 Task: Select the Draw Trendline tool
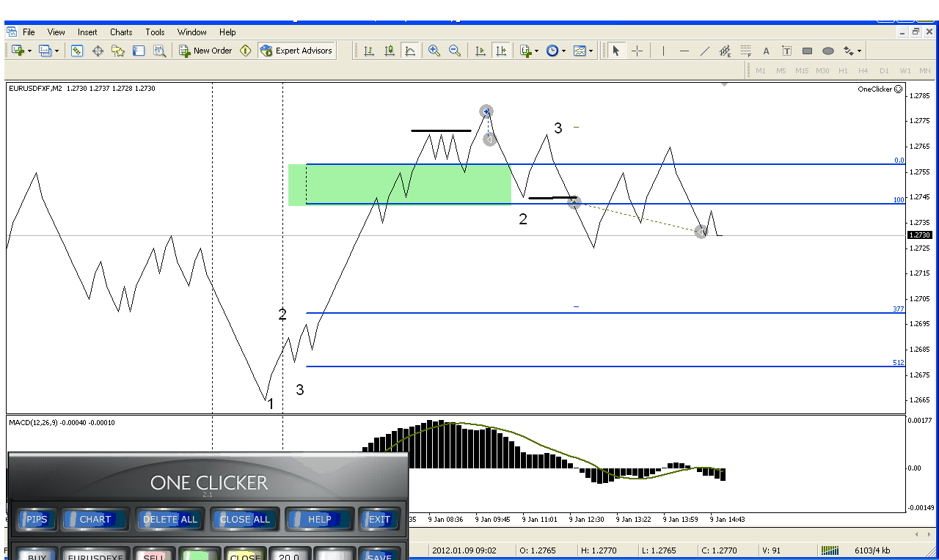point(705,51)
